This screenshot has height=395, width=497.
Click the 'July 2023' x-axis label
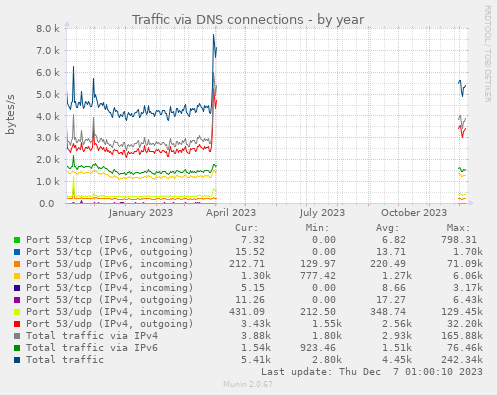(322, 213)
